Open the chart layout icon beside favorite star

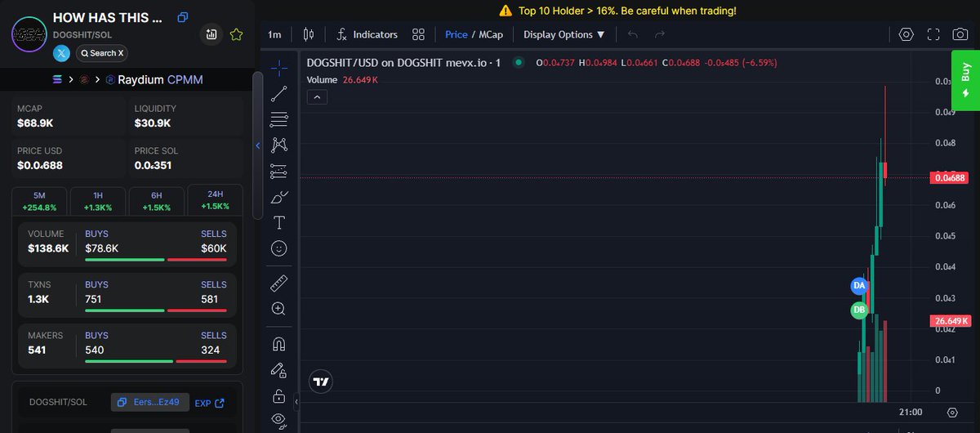point(212,34)
